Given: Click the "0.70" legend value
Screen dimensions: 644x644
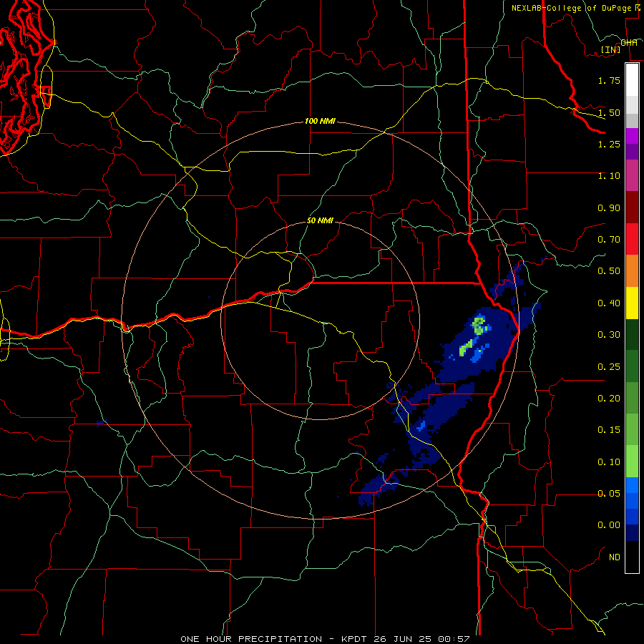Looking at the screenshot, I should pos(609,240).
